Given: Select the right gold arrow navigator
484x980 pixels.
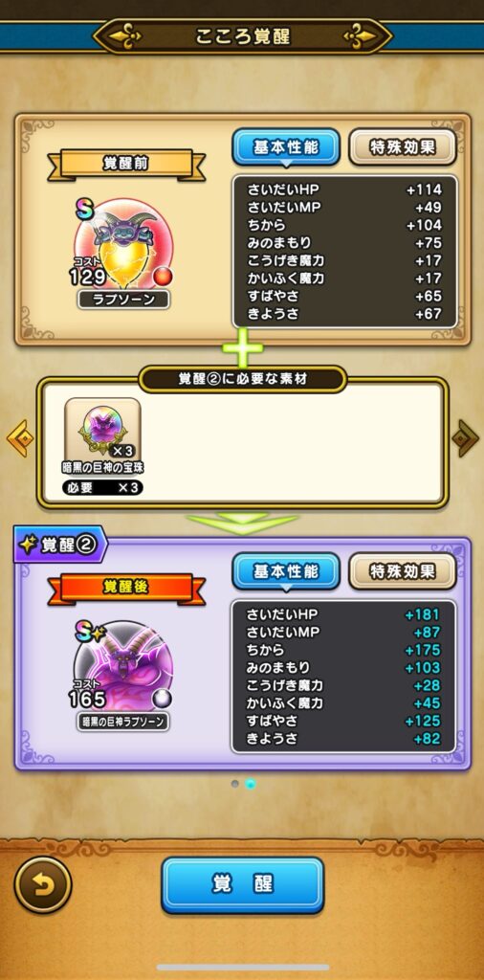Looking at the screenshot, I should [x=465, y=438].
